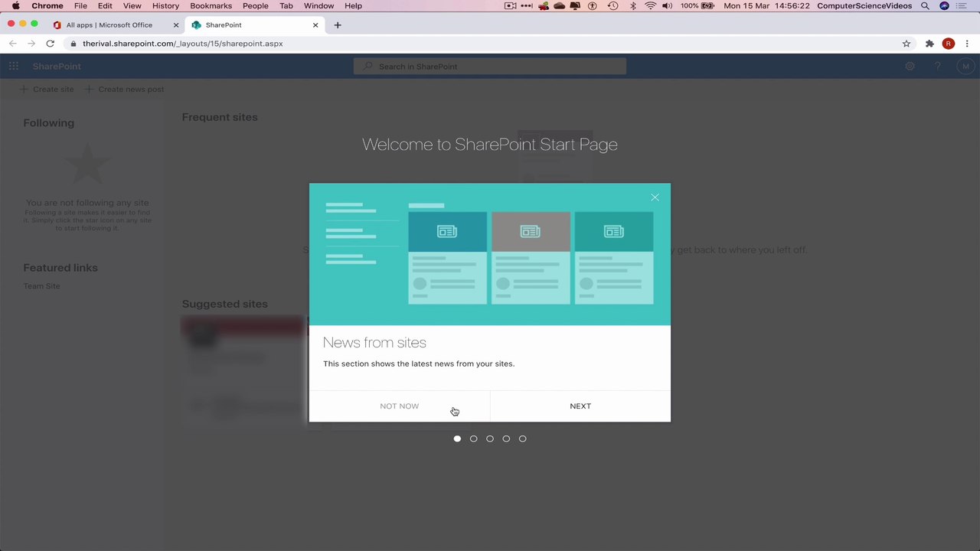
Task: Click the Suggested sites heading
Action: coord(224,304)
